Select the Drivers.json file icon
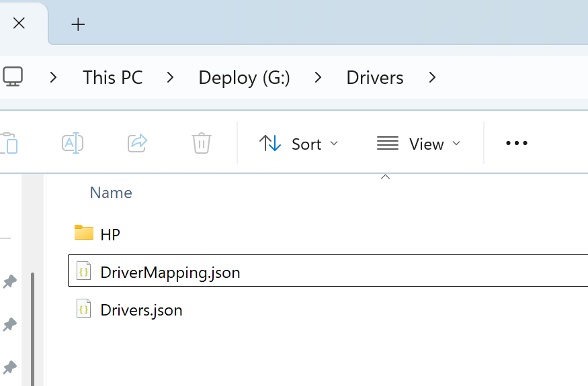The height and width of the screenshot is (386, 588). (x=84, y=309)
